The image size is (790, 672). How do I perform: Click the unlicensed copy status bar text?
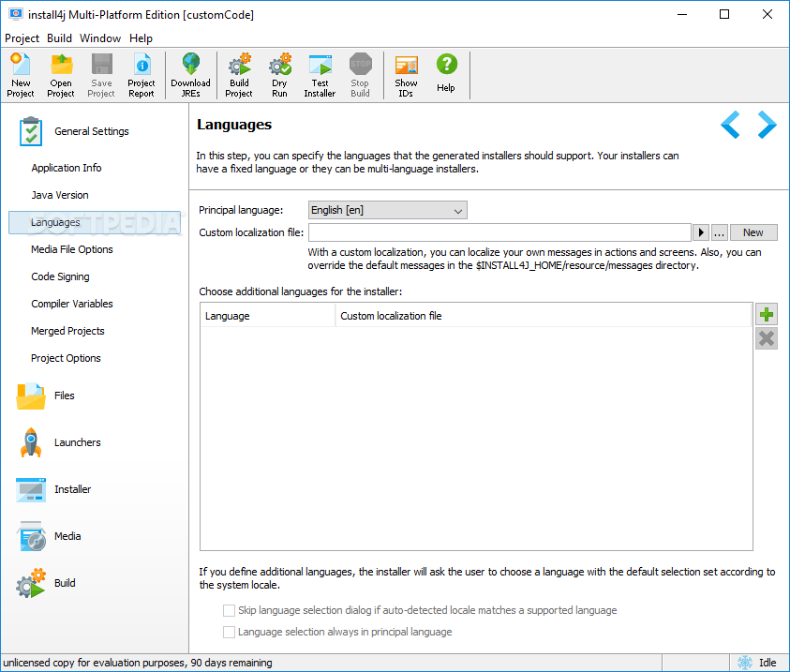(138, 663)
